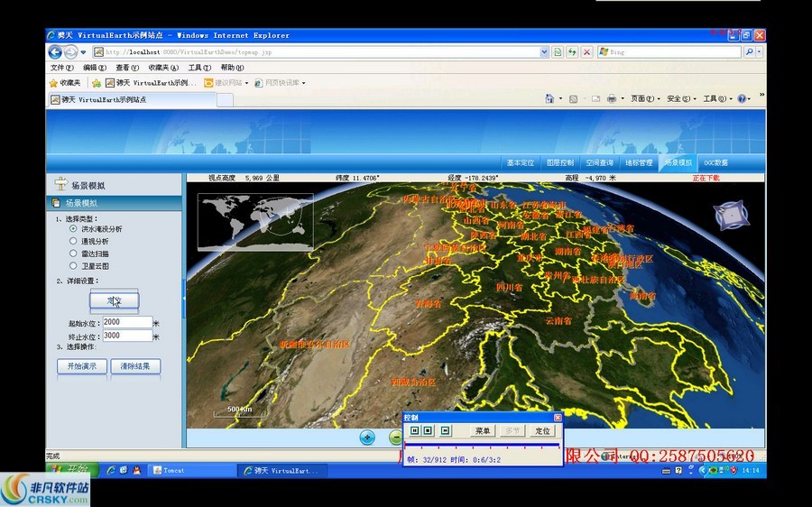The height and width of the screenshot is (507, 812).
Task: Switch to the 基本定位 tab
Action: [521, 162]
